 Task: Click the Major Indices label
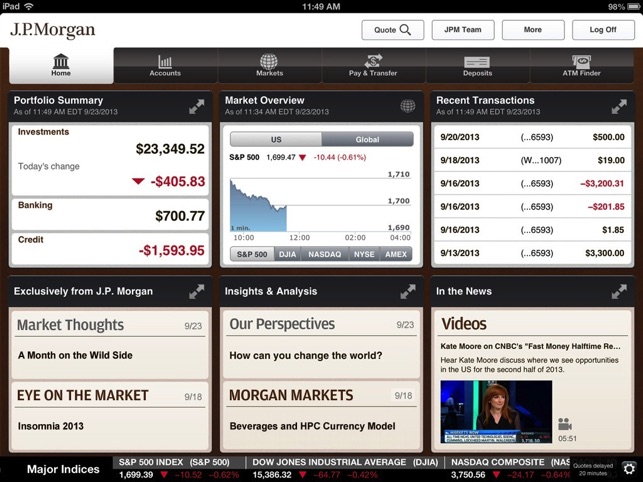tap(63, 469)
